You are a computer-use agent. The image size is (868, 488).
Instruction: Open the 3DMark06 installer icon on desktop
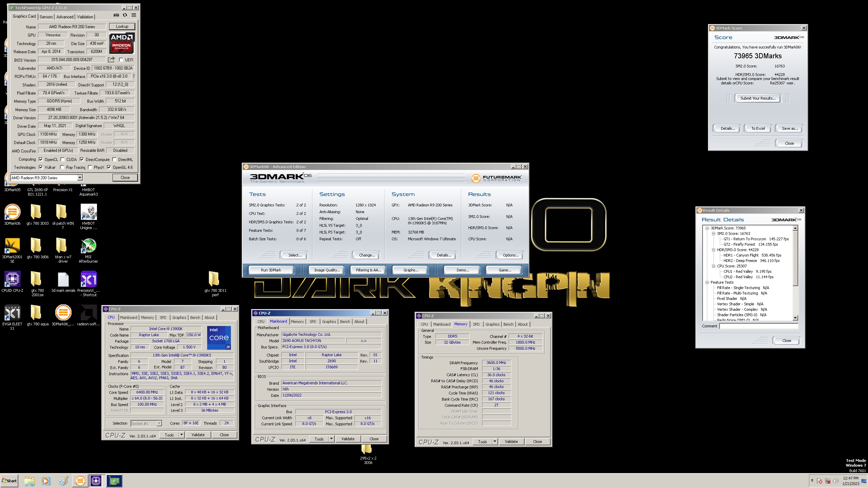[x=63, y=315]
